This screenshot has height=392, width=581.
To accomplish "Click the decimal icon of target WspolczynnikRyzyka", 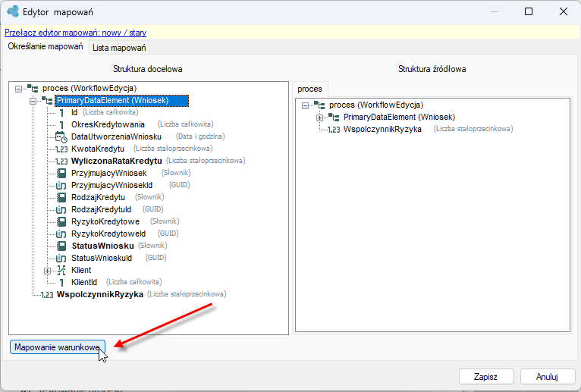I will coord(47,295).
